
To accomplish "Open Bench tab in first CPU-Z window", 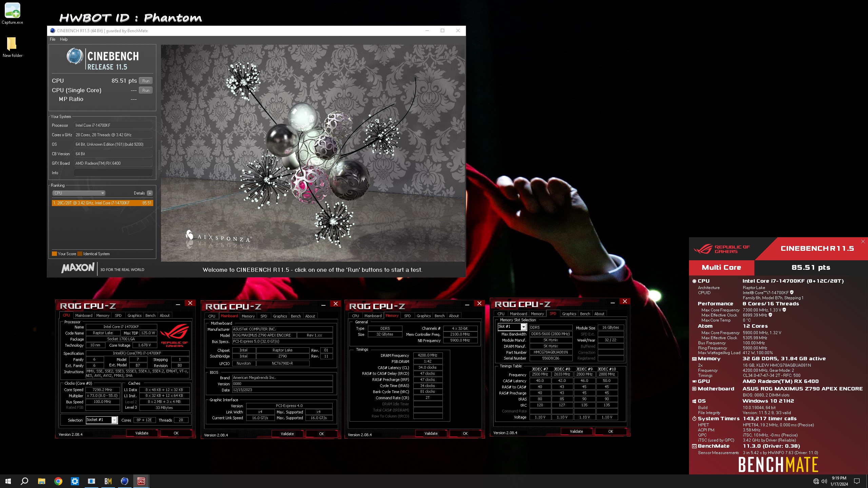I will click(150, 316).
